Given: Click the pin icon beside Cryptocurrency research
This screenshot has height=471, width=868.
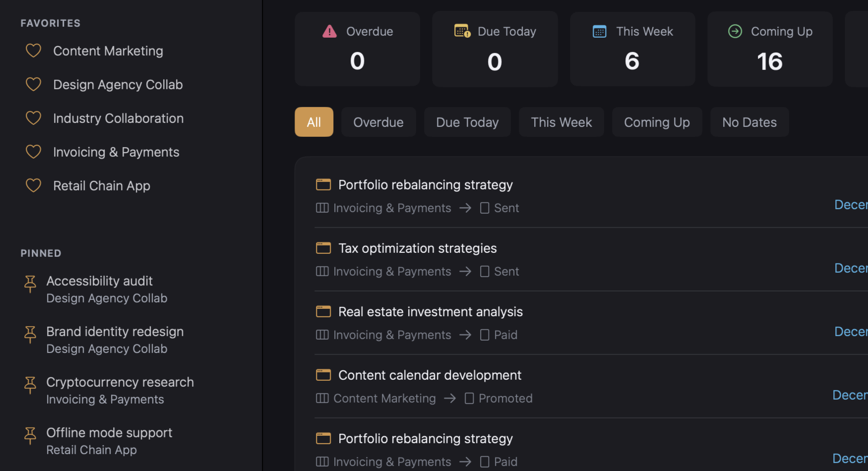Looking at the screenshot, I should pyautogui.click(x=30, y=385).
